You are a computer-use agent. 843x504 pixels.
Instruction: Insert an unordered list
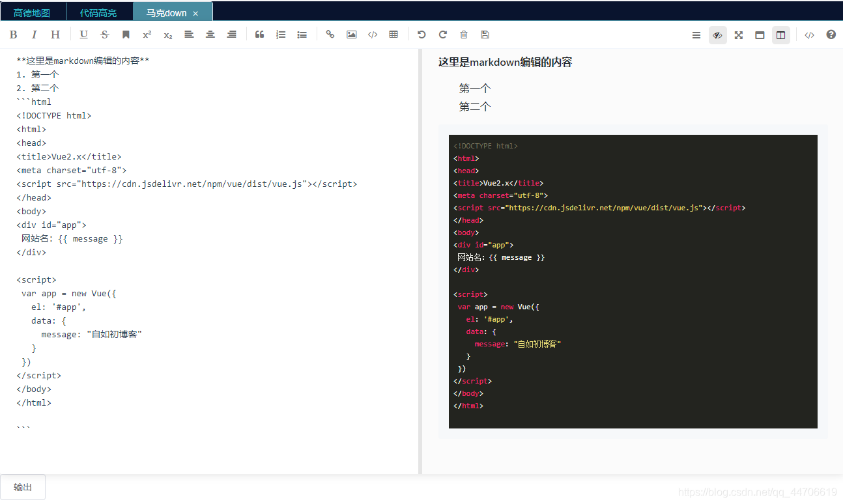(x=302, y=35)
